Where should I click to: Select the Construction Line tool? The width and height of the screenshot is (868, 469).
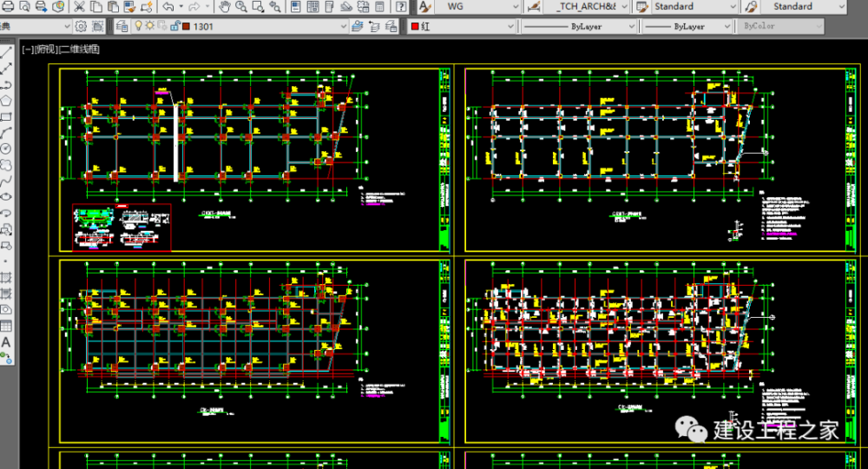6,69
